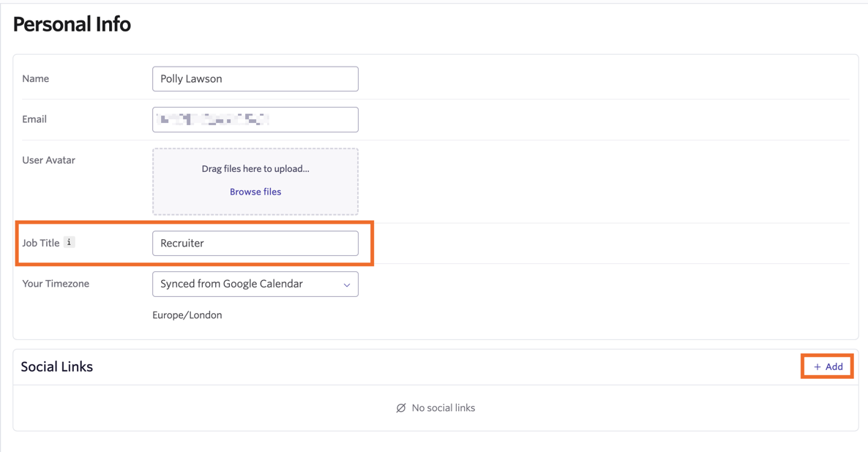Image resolution: width=868 pixels, height=452 pixels.
Task: Select the Email input field
Action: [x=255, y=119]
